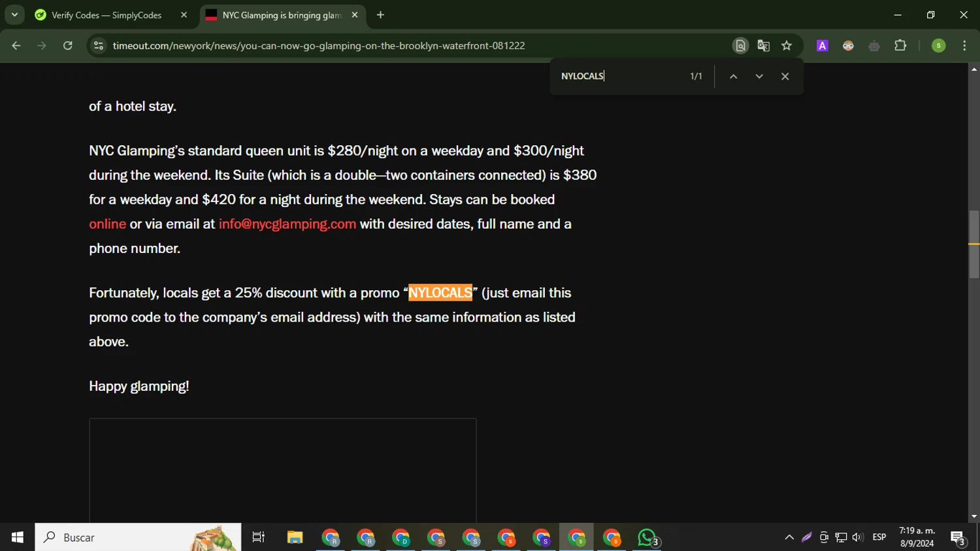Image resolution: width=980 pixels, height=551 pixels.
Task: Open the Extensions puzzle menu
Action: [900, 46]
